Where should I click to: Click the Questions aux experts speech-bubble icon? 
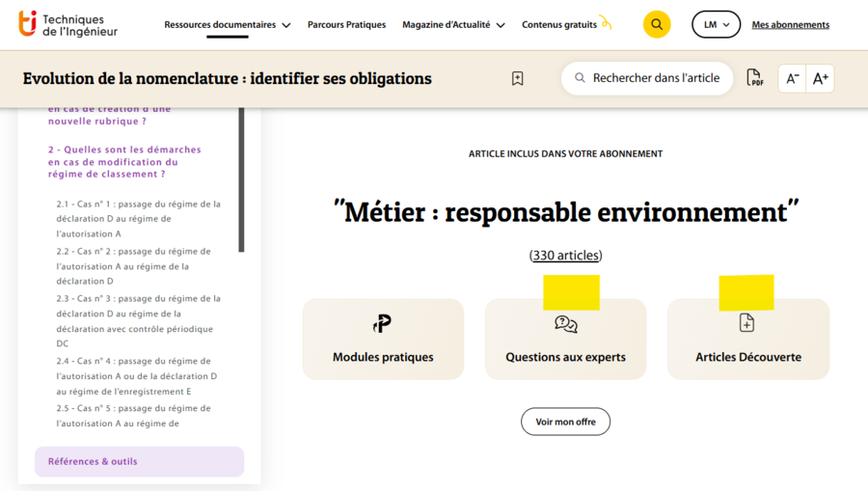pyautogui.click(x=566, y=324)
